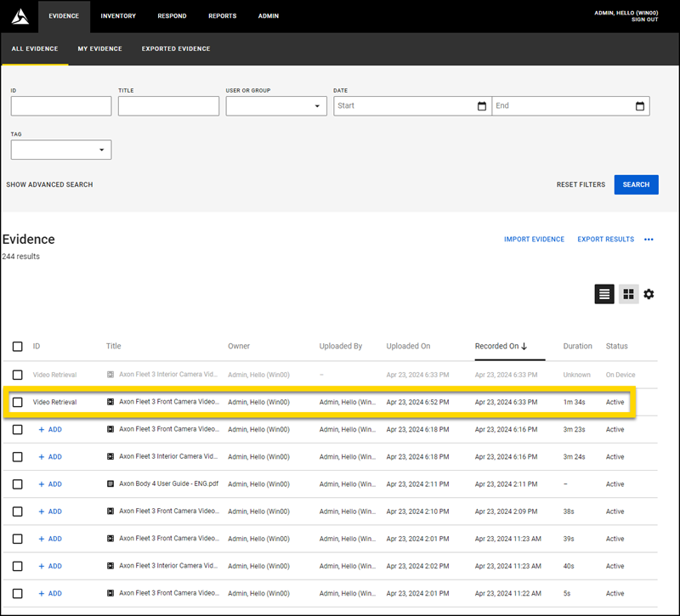Click video icon on 1m 34s row
This screenshot has height=616, width=680.
[110, 402]
